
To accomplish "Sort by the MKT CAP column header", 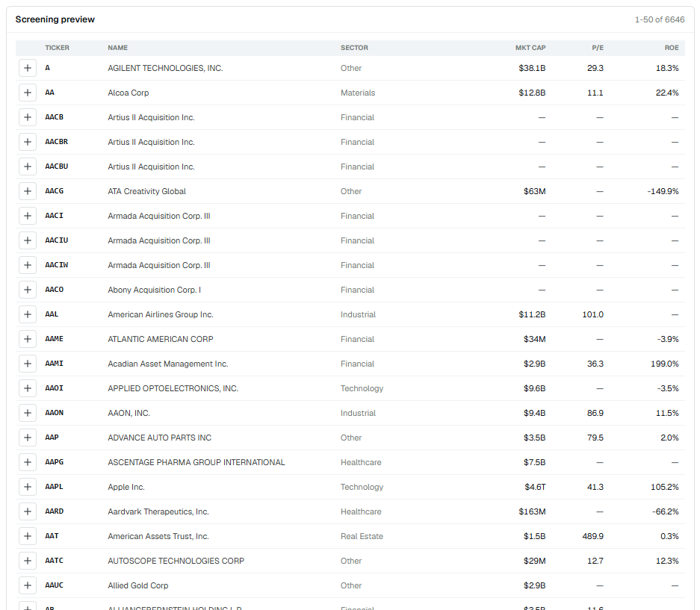I will coord(530,48).
